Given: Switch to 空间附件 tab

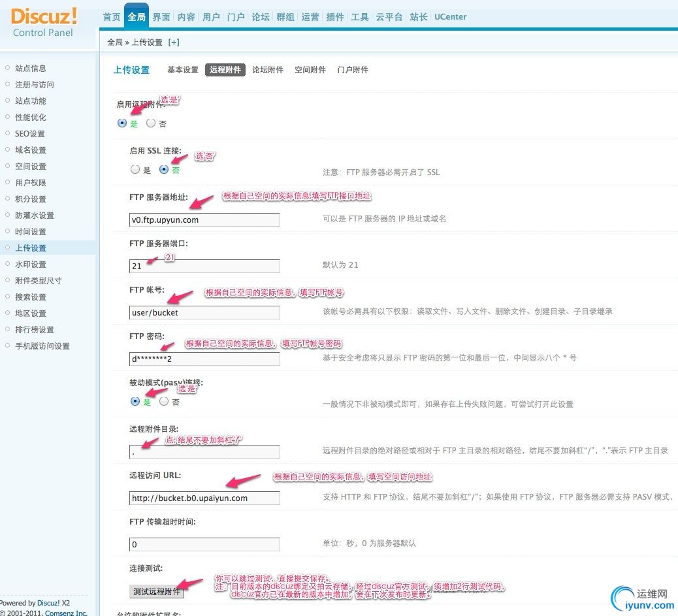Looking at the screenshot, I should [x=310, y=70].
